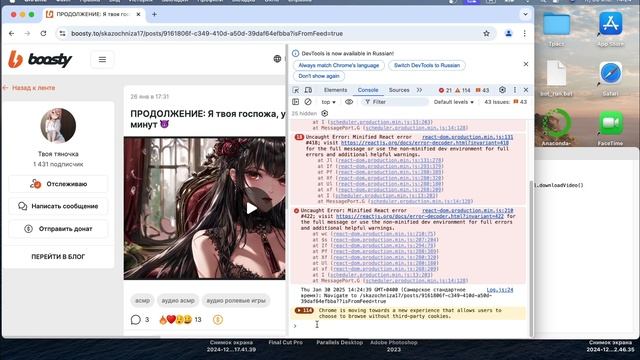This screenshot has width=640, height=360.
Task: Create a live expression with eye icon
Action: point(349,102)
